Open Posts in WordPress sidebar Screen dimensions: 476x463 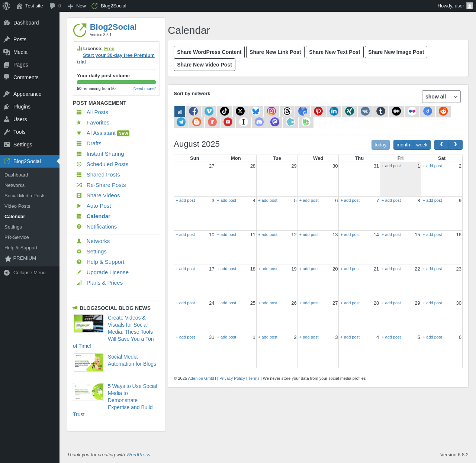tap(30, 39)
